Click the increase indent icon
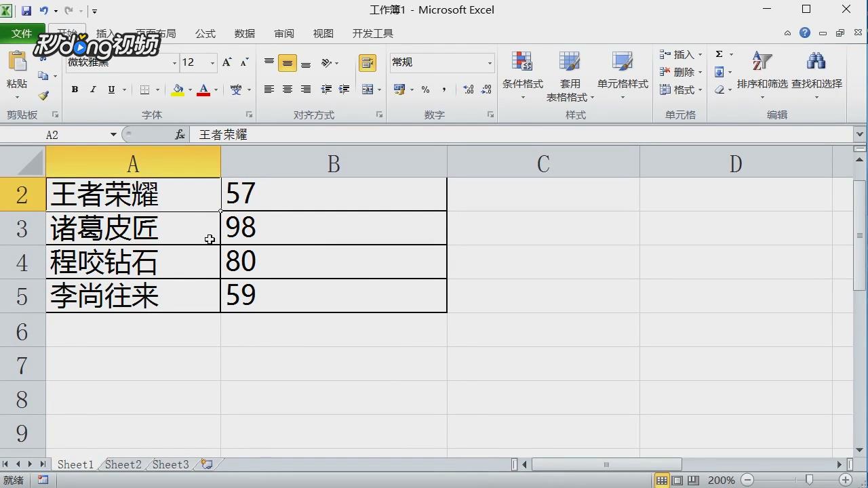This screenshot has width=868, height=488. click(x=344, y=89)
